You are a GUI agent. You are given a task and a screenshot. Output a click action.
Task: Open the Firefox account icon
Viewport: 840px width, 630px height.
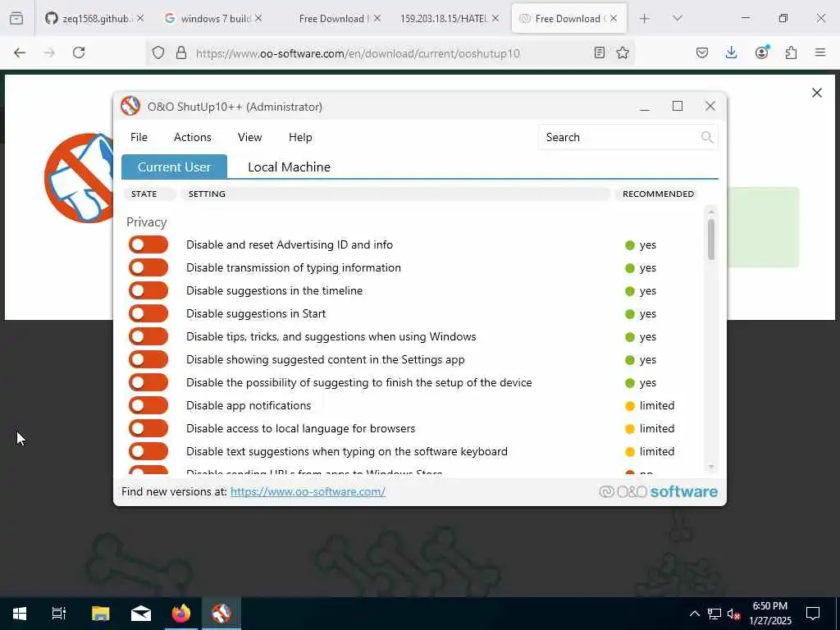pyautogui.click(x=761, y=52)
